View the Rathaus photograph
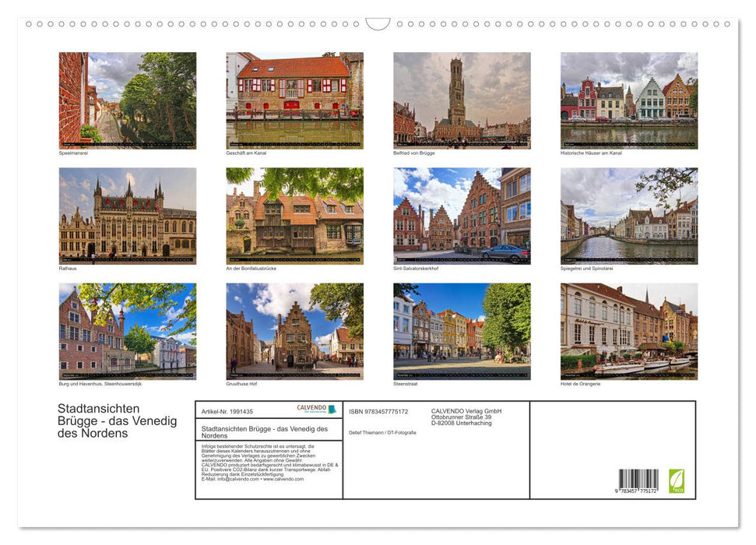Image resolution: width=756 pixels, height=545 pixels. 127,215
